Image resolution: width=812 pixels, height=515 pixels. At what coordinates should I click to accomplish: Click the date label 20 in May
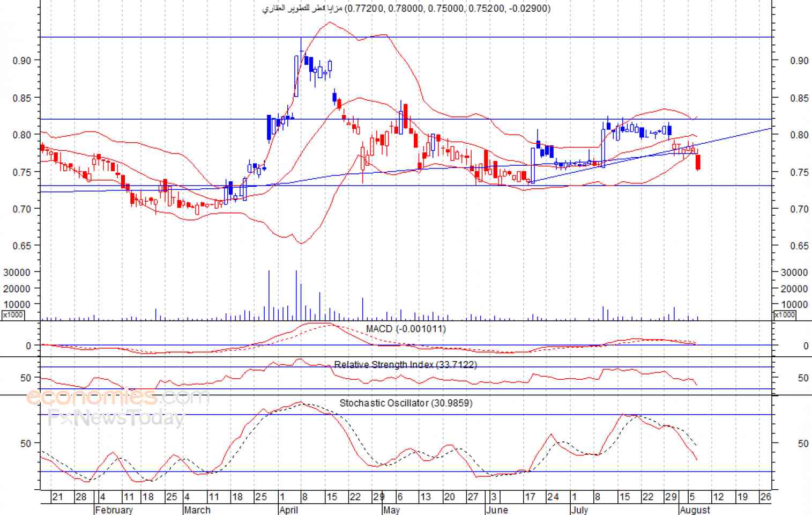449,497
